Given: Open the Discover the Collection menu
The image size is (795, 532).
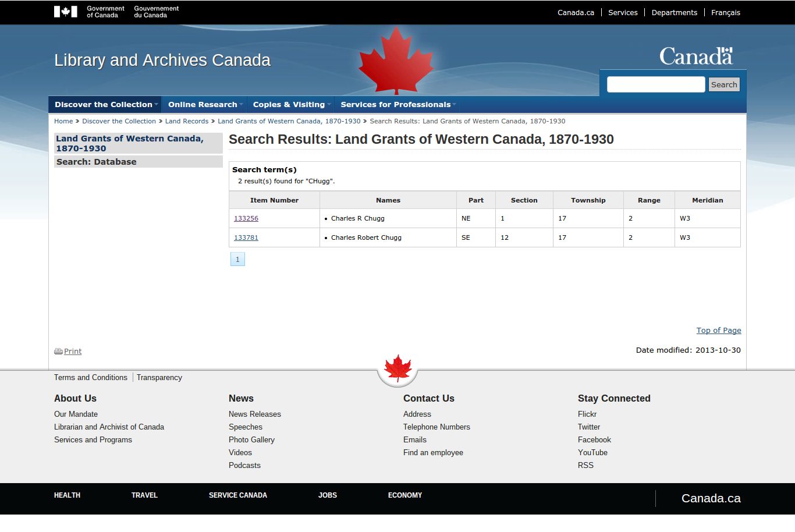Looking at the screenshot, I should 105,105.
